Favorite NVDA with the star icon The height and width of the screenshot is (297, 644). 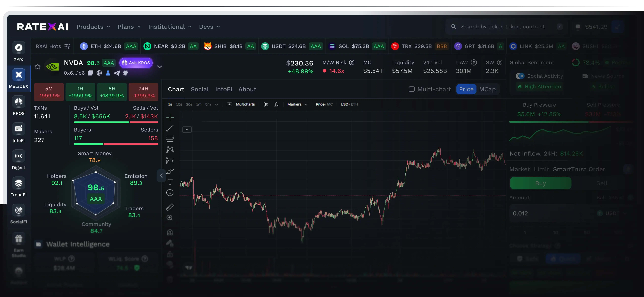point(37,67)
